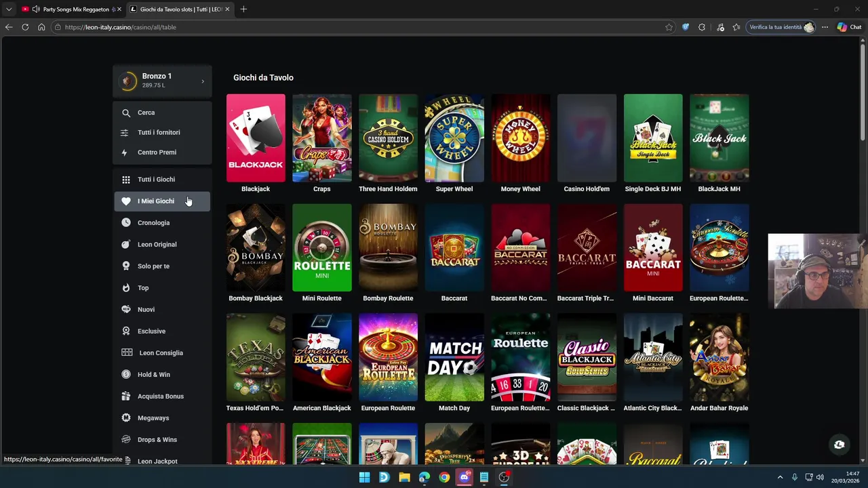Open the blue shield extension icon
The width and height of the screenshot is (868, 488).
click(686, 27)
